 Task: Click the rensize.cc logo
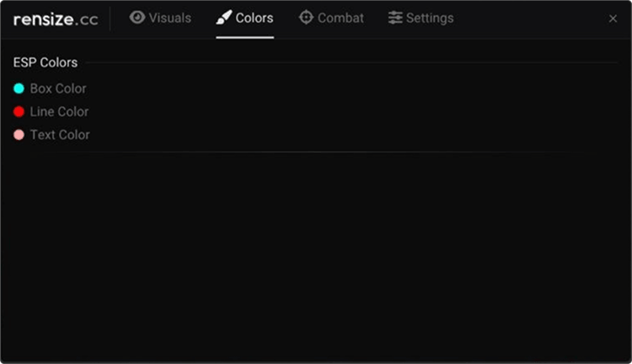click(56, 19)
